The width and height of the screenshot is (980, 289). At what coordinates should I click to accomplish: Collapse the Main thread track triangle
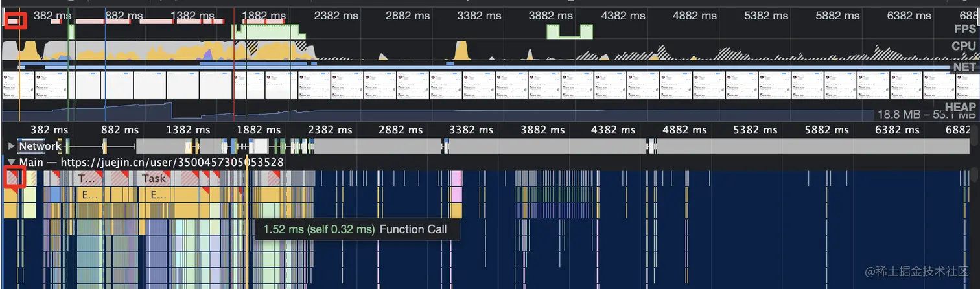[11, 162]
